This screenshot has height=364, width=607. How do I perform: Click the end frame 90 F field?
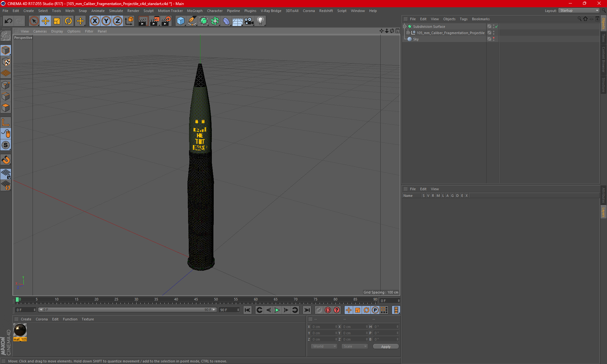click(229, 310)
